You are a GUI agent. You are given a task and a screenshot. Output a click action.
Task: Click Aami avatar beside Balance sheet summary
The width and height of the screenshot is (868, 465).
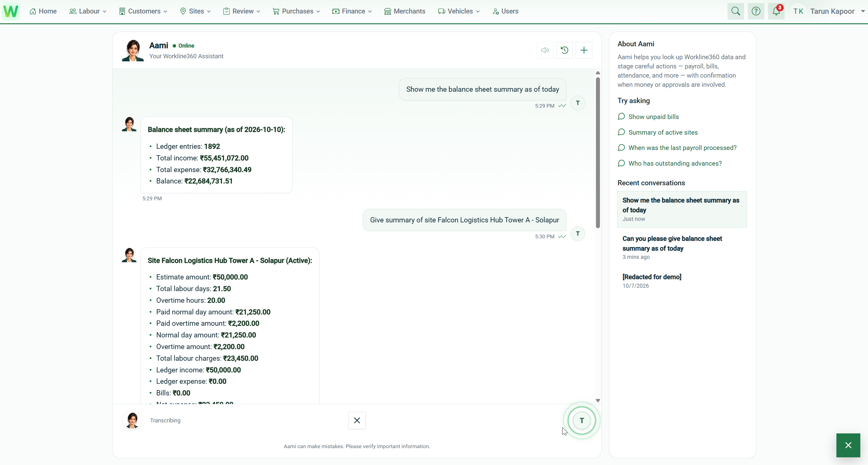(129, 124)
